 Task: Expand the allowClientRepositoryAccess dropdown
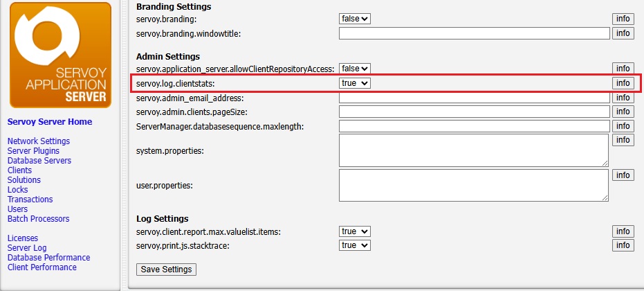click(x=355, y=69)
